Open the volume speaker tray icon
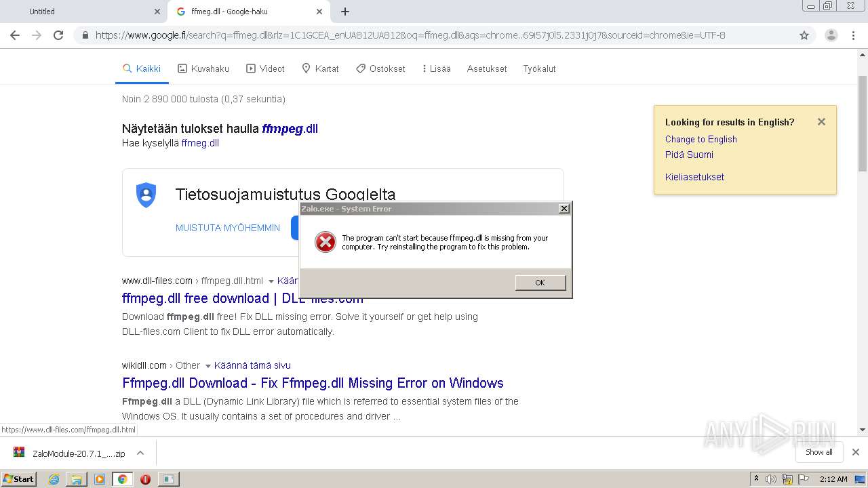Viewport: 868px width, 488px height. (x=771, y=479)
